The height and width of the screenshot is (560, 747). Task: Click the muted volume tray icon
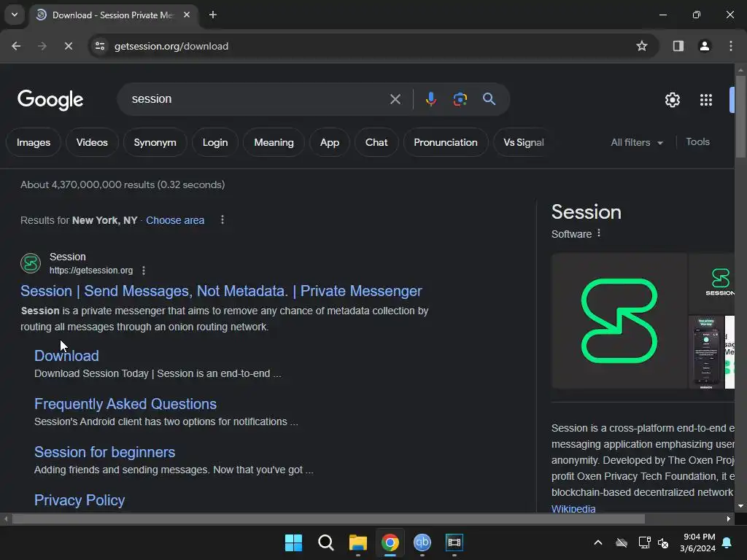tap(662, 542)
